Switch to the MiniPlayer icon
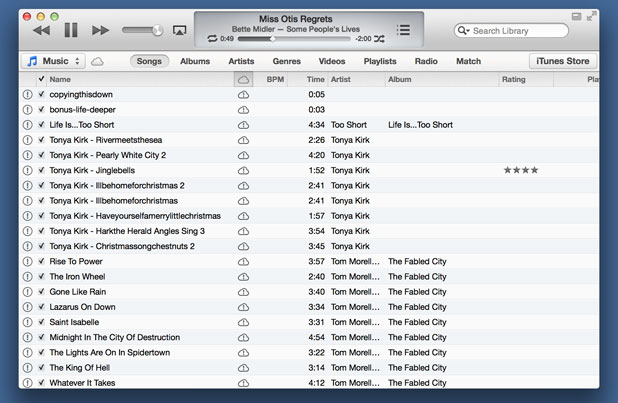 pyautogui.click(x=576, y=17)
